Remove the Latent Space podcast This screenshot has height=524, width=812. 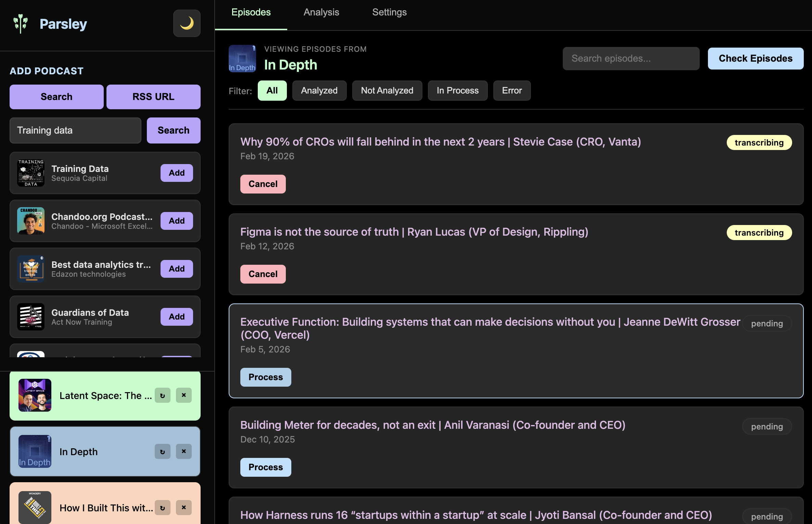184,395
